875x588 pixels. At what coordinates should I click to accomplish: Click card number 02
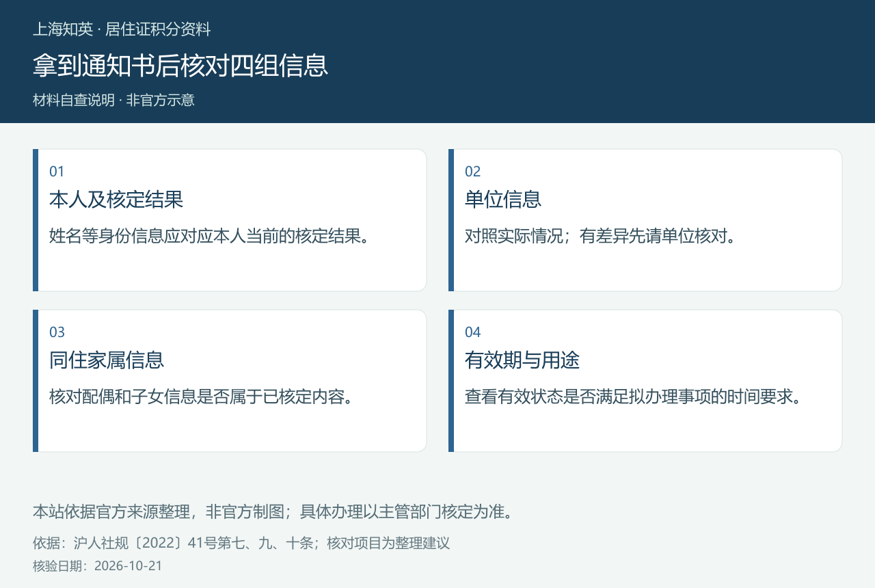click(x=473, y=172)
